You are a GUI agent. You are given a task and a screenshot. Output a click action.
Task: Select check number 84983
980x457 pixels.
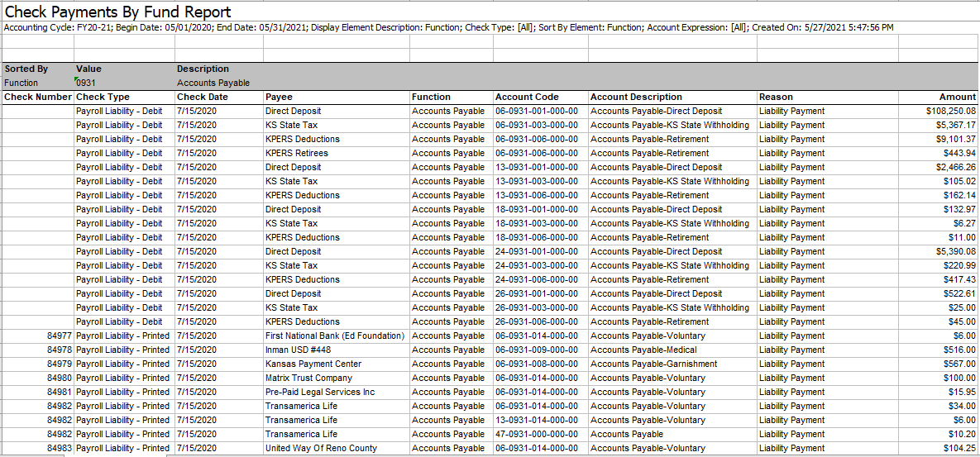click(x=38, y=448)
